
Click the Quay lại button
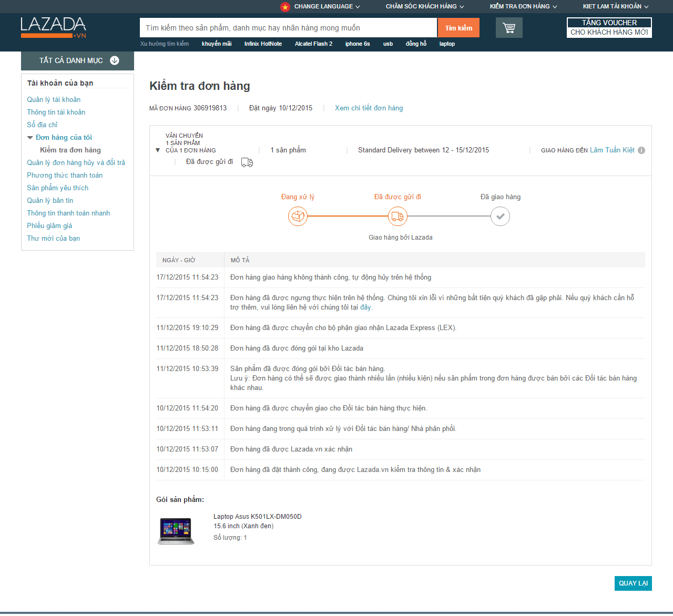click(633, 583)
